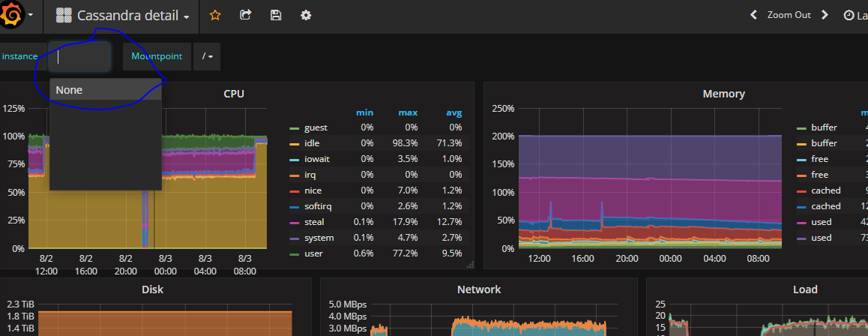This screenshot has width=868, height=336.
Task: Open color picker for nice series
Action: [295, 191]
